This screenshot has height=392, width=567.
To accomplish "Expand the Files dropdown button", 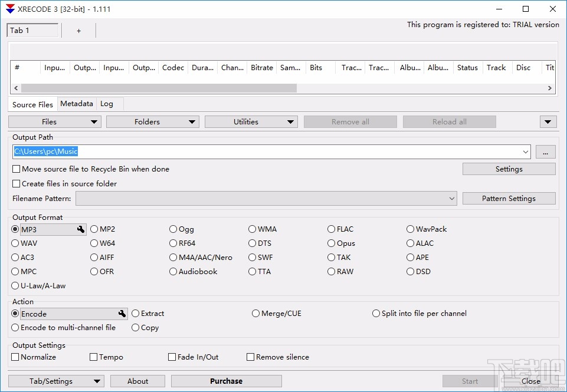I will pyautogui.click(x=54, y=122).
